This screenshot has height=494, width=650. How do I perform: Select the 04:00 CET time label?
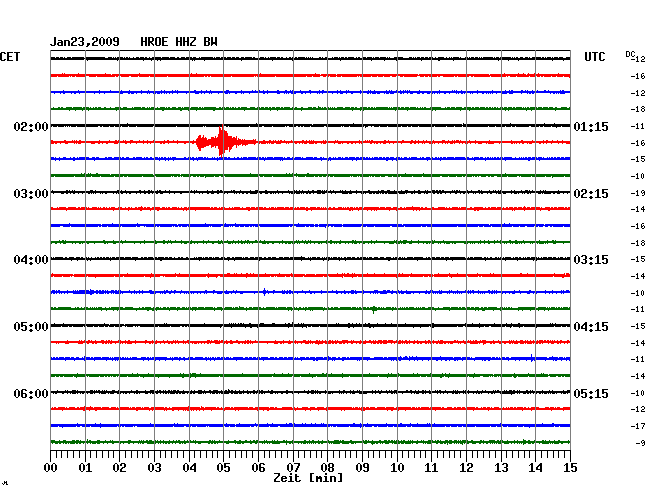pyautogui.click(x=31, y=260)
